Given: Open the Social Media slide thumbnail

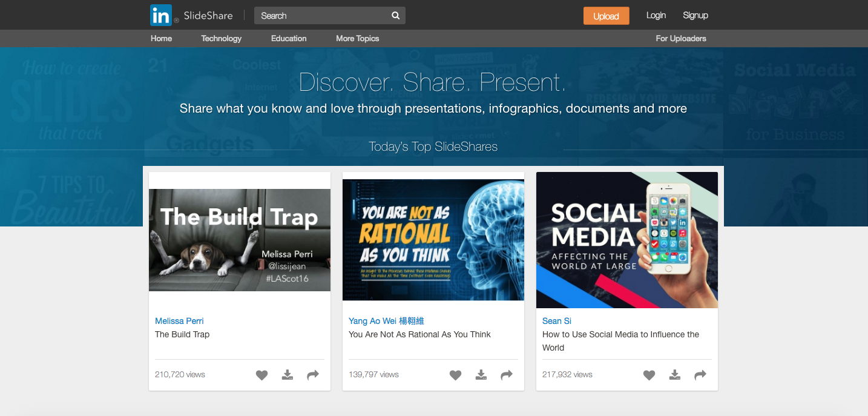Looking at the screenshot, I should click(x=627, y=240).
